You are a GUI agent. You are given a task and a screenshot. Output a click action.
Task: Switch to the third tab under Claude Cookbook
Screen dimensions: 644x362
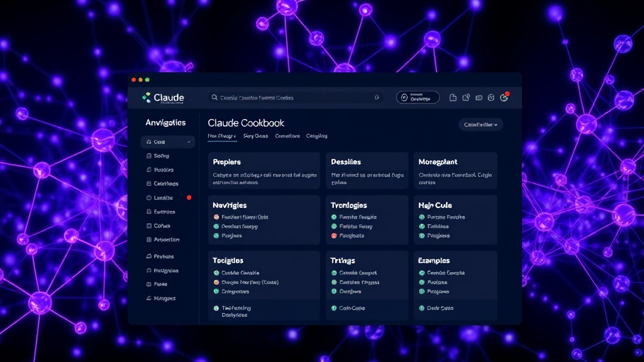click(287, 136)
